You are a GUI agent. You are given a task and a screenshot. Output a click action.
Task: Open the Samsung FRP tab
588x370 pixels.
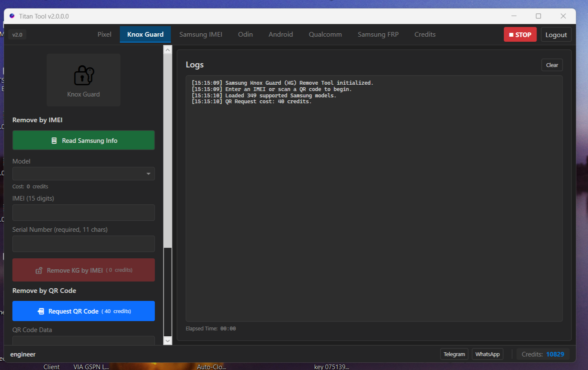pos(378,35)
